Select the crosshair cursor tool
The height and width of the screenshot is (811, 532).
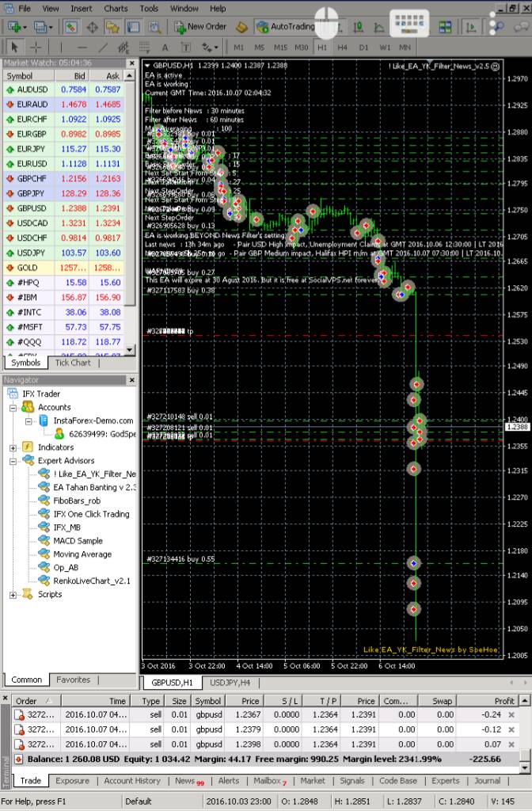36,47
